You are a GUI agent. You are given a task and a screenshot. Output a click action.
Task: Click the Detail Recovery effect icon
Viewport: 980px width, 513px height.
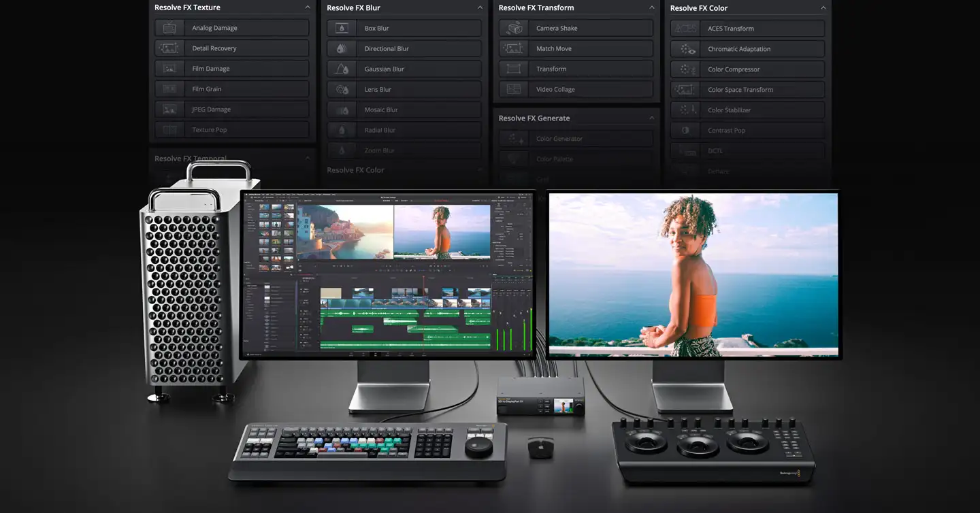coord(169,48)
